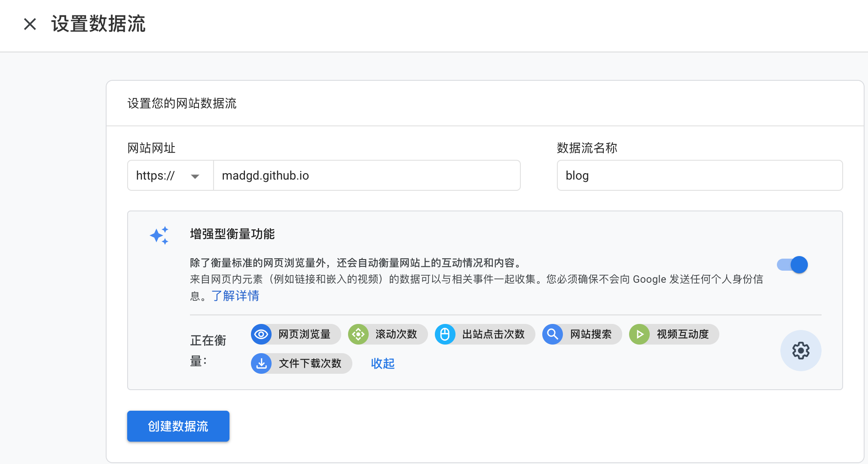The image size is (868, 464).
Task: Click the outbound clicks mouse icon
Action: (445, 334)
